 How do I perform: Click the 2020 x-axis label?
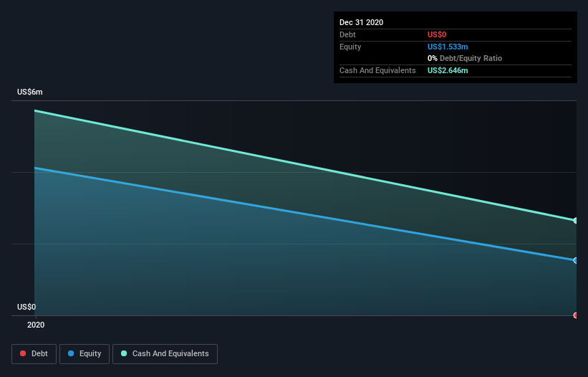click(x=36, y=325)
